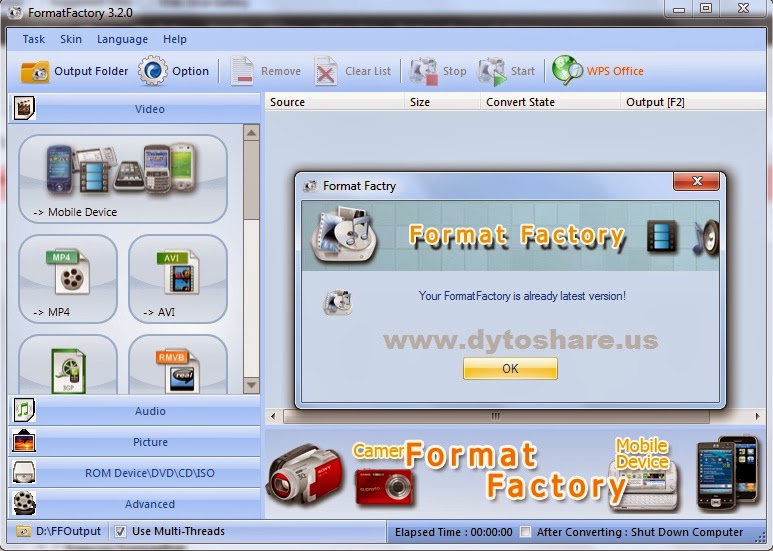Choose the 3GP conversion icon
This screenshot has height=551, width=773.
[x=68, y=371]
